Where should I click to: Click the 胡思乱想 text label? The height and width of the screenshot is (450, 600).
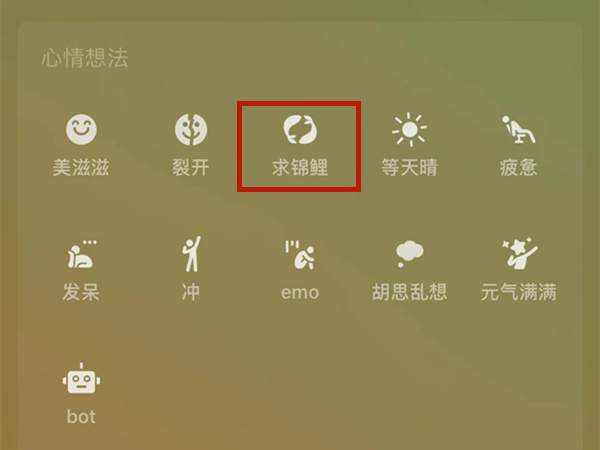tap(409, 292)
